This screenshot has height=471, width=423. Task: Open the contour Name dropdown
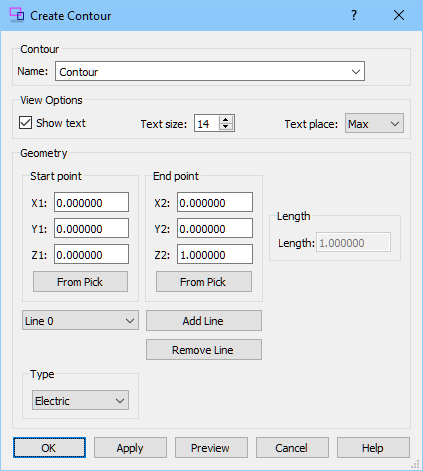[x=356, y=71]
